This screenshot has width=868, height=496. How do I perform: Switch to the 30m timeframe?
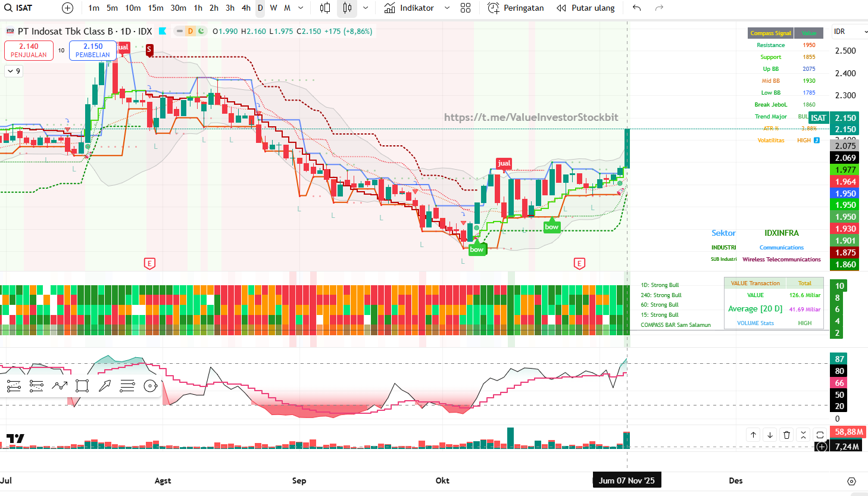coord(179,8)
